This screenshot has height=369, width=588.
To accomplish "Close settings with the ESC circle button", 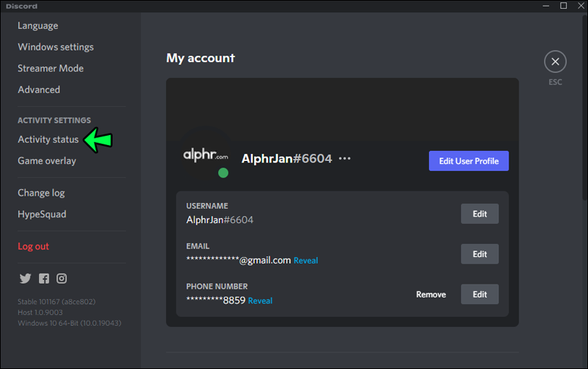I will (x=555, y=61).
